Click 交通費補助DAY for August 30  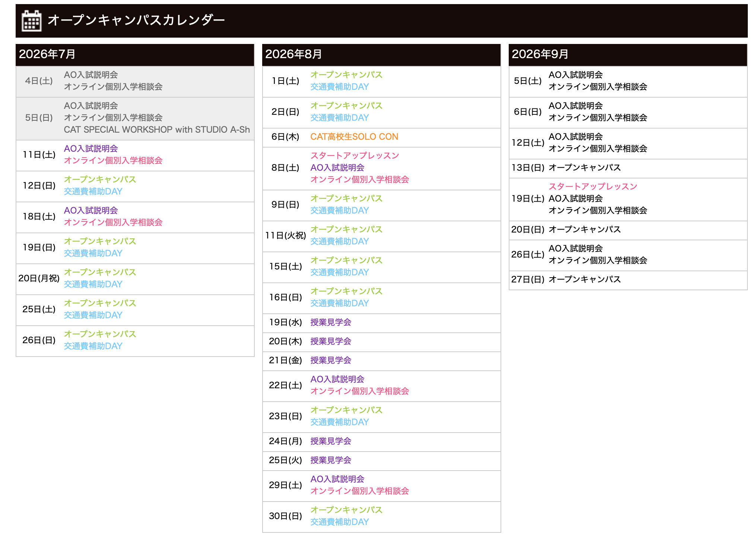click(340, 522)
